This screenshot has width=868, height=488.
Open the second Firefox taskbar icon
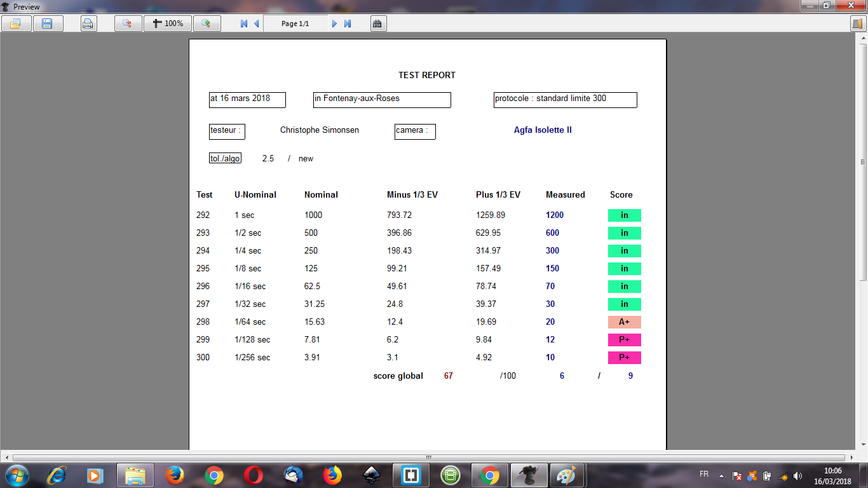pos(332,475)
